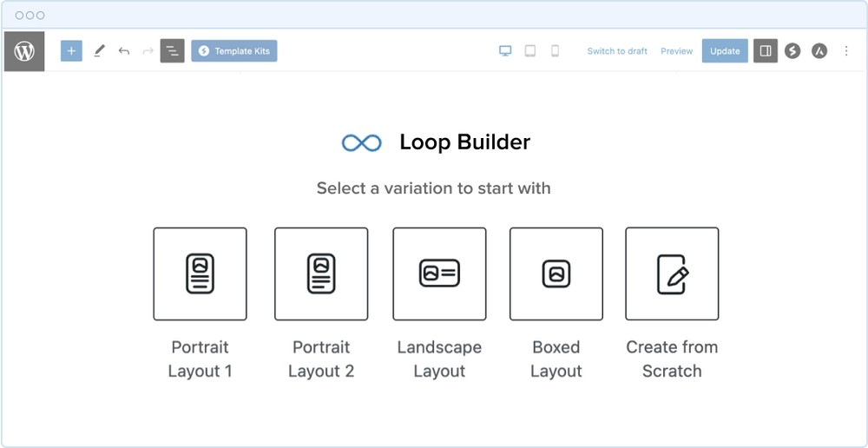Open Template Kits
Screen dimensions: 868x448
(x=234, y=51)
